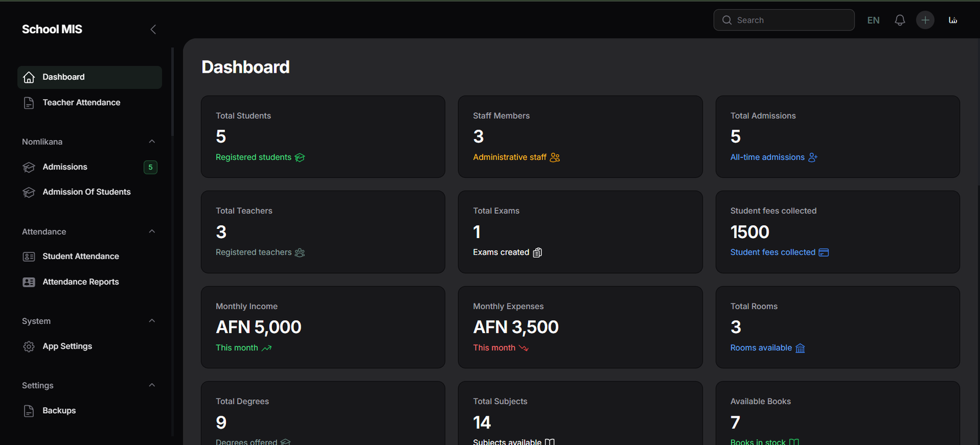Open Teacher Attendance from the sidebar

point(81,102)
